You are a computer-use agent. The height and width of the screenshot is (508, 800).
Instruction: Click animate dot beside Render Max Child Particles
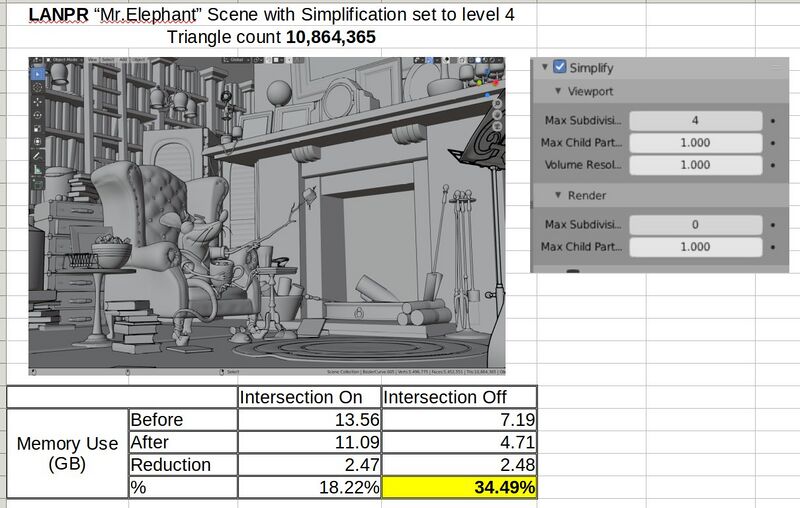pos(773,247)
